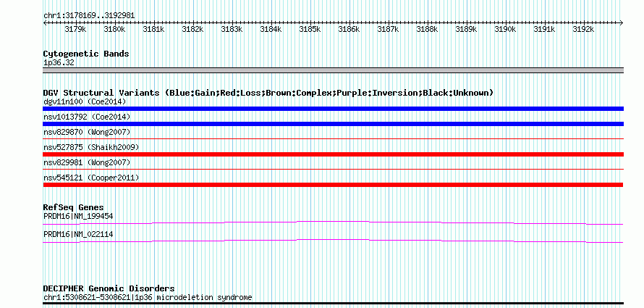
Task: Open the dgv11n100 (Coe2014) variant label
Action: coord(85,101)
